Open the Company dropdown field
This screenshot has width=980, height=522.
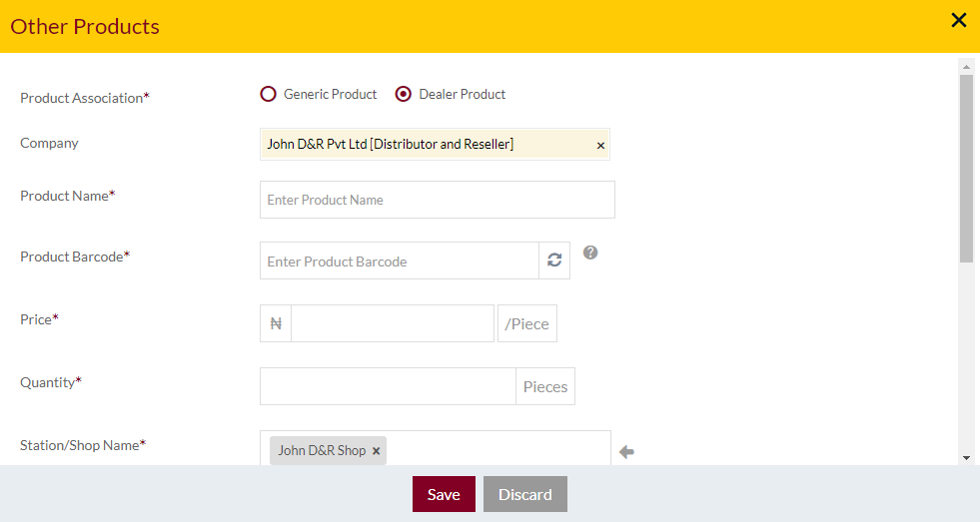pyautogui.click(x=435, y=145)
